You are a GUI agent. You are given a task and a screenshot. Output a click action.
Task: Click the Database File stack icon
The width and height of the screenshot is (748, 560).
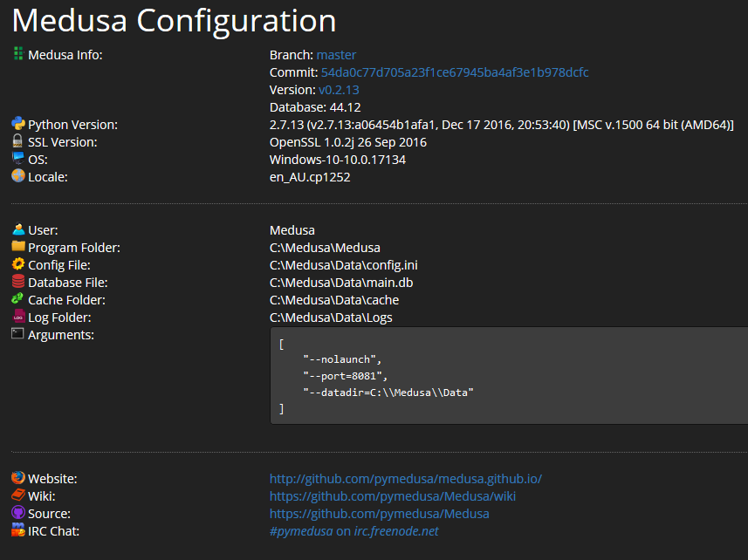click(x=17, y=282)
